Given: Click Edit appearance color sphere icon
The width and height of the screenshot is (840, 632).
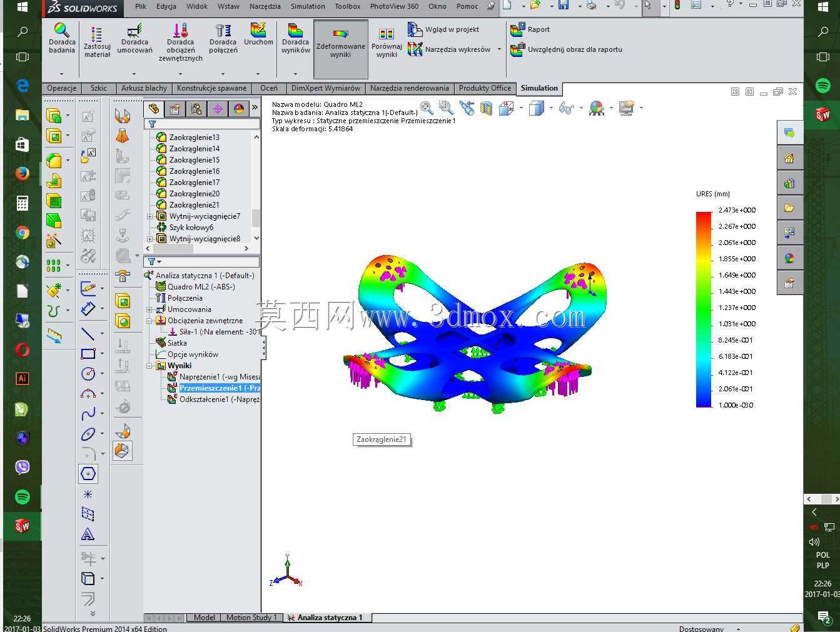Looking at the screenshot, I should click(597, 108).
